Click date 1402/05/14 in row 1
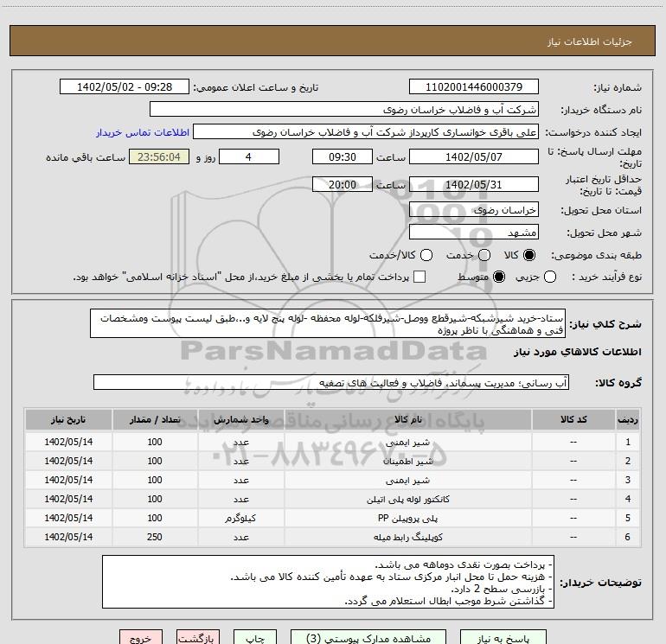The height and width of the screenshot is (644, 666). click(x=68, y=442)
